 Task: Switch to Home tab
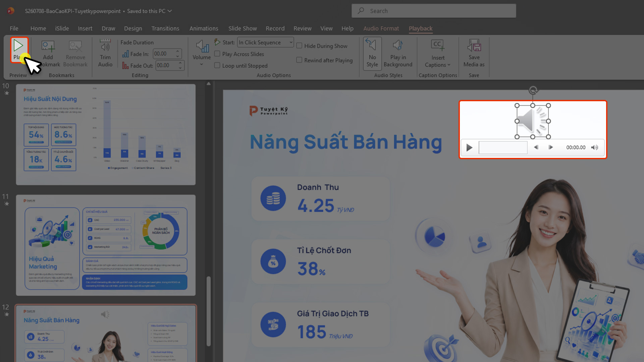[x=38, y=28]
